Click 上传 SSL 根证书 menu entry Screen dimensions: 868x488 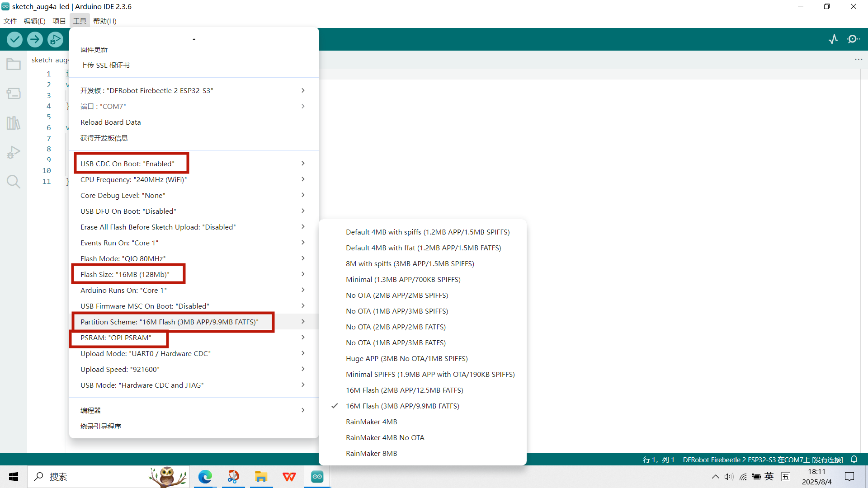(193, 66)
